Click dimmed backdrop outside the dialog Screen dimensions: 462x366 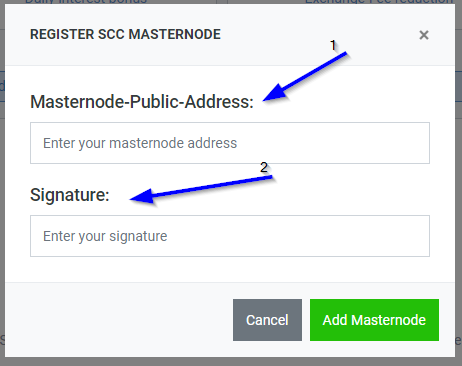tap(459, 200)
